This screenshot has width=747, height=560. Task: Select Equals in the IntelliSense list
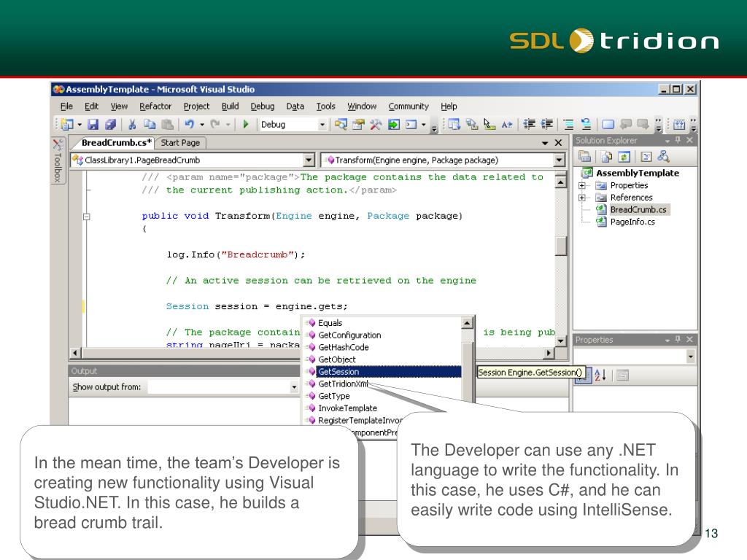[384, 323]
